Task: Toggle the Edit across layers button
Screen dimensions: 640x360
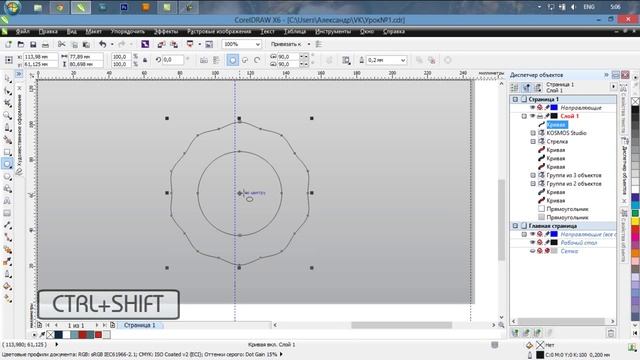Action: [527, 87]
